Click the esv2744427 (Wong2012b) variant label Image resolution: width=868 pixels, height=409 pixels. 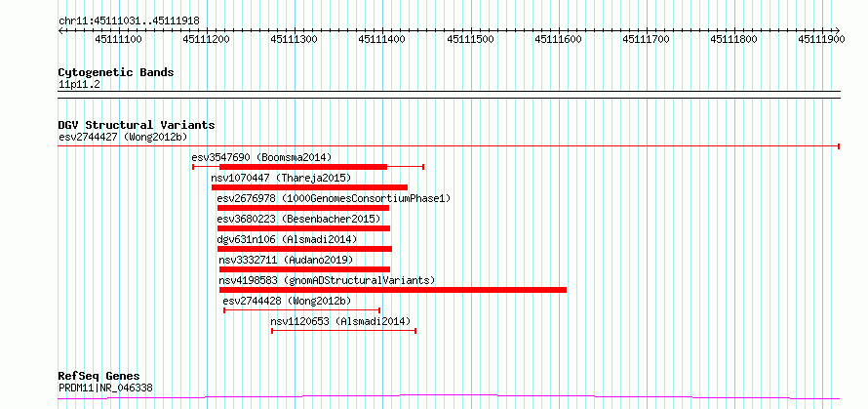(x=125, y=137)
